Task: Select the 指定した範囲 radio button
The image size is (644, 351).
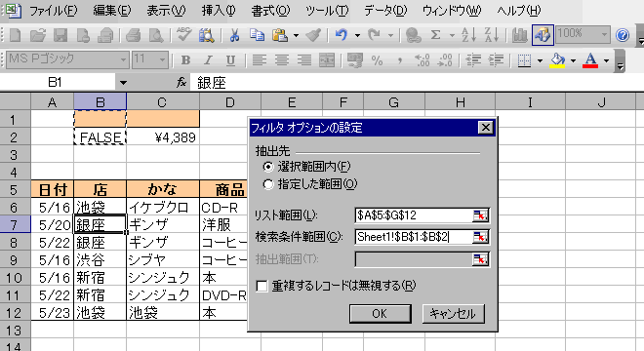Action: coord(268,184)
